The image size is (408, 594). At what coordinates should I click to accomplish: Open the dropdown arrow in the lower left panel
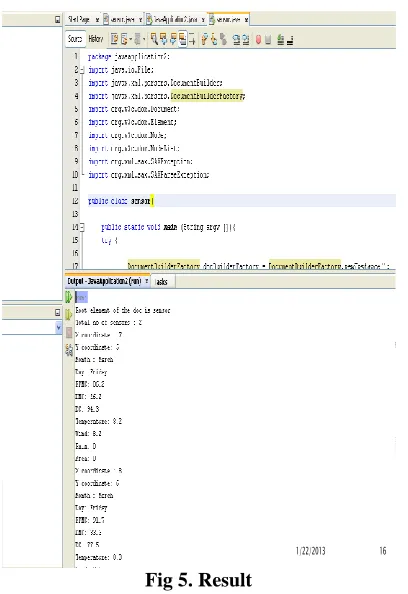coord(58,327)
